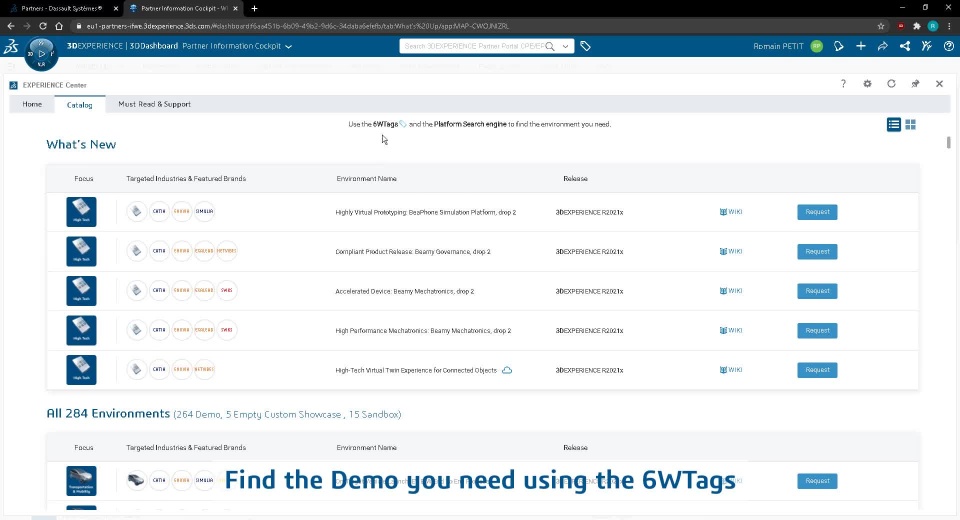
Task: Request the Compliant Product Release environment
Action: pyautogui.click(x=817, y=252)
